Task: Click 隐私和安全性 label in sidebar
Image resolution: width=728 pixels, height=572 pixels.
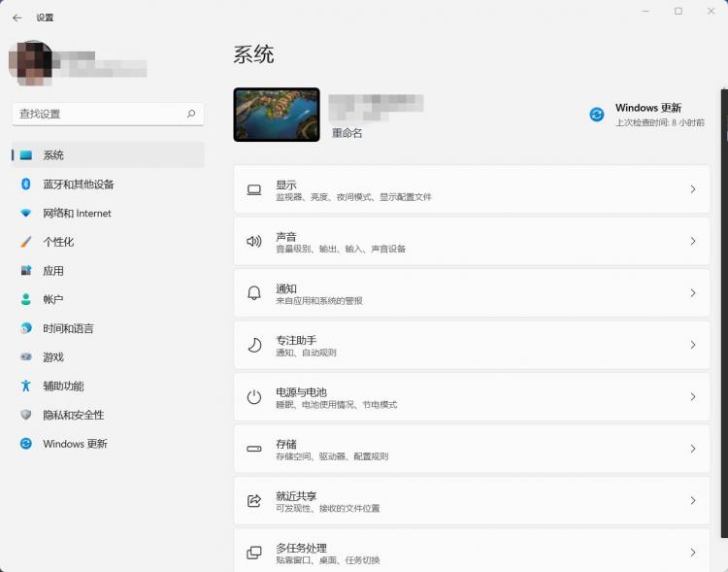Action: pyautogui.click(x=74, y=415)
